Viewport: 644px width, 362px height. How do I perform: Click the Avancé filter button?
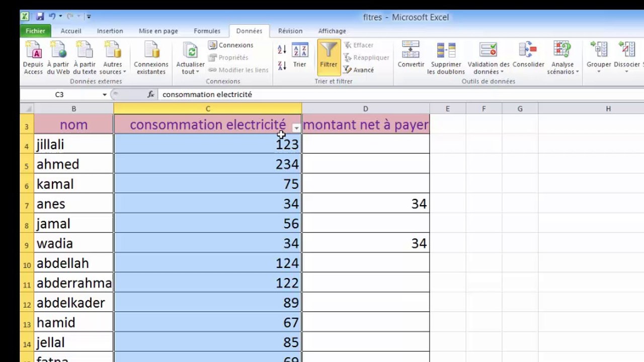tap(358, 70)
